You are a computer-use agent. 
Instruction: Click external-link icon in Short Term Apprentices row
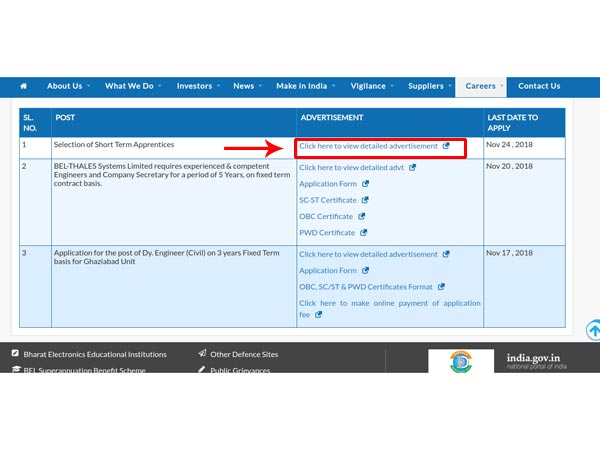pyautogui.click(x=446, y=146)
